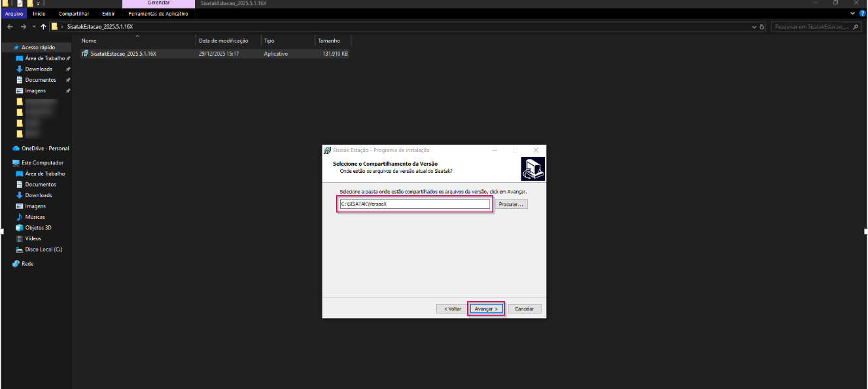
Task: Expand the address bar history dropdown
Action: coord(754,27)
